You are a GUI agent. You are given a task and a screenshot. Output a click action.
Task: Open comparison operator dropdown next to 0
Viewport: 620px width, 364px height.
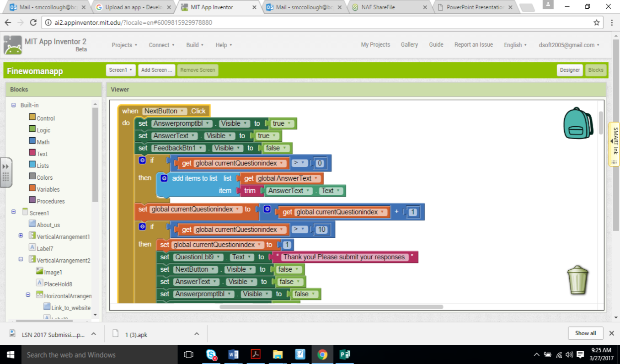pyautogui.click(x=299, y=163)
